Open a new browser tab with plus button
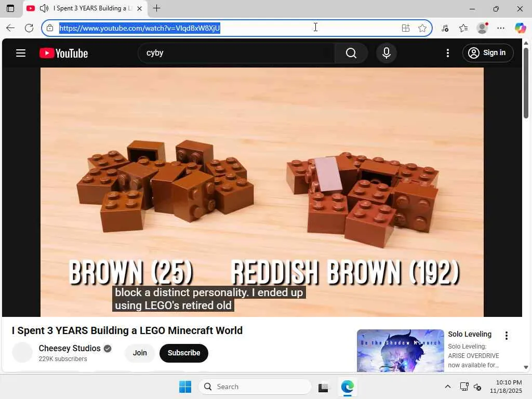This screenshot has width=532, height=399. point(156,8)
